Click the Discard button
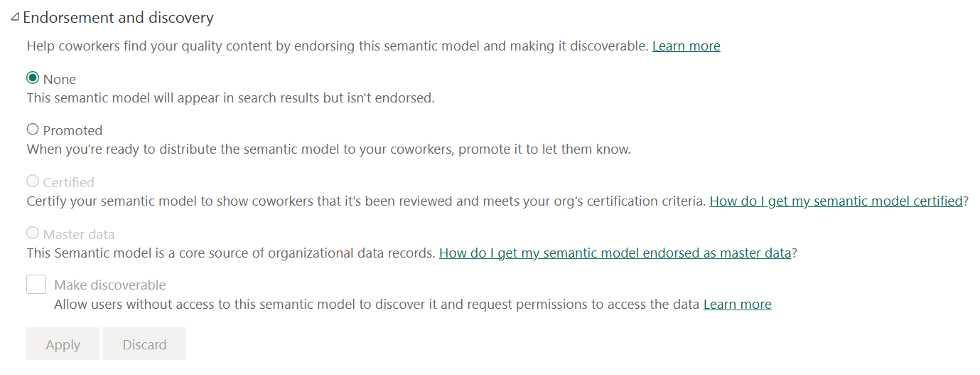Screen dimensions: 980x375 coord(144,344)
